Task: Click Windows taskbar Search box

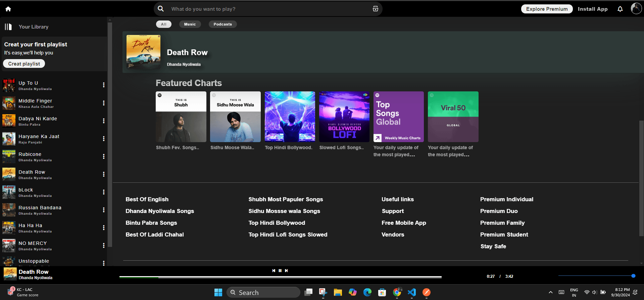Action: (x=263, y=292)
